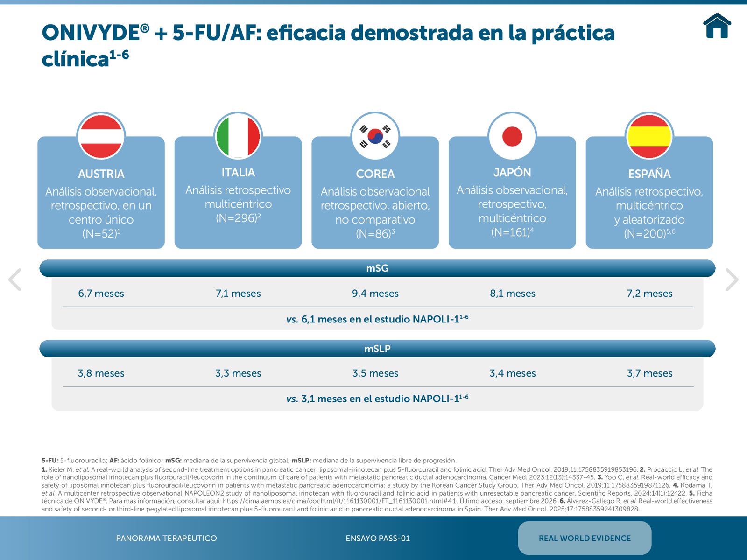Click the '3,4 meses' mSLP value
Viewport: 747px width, 560px height.
tap(513, 373)
